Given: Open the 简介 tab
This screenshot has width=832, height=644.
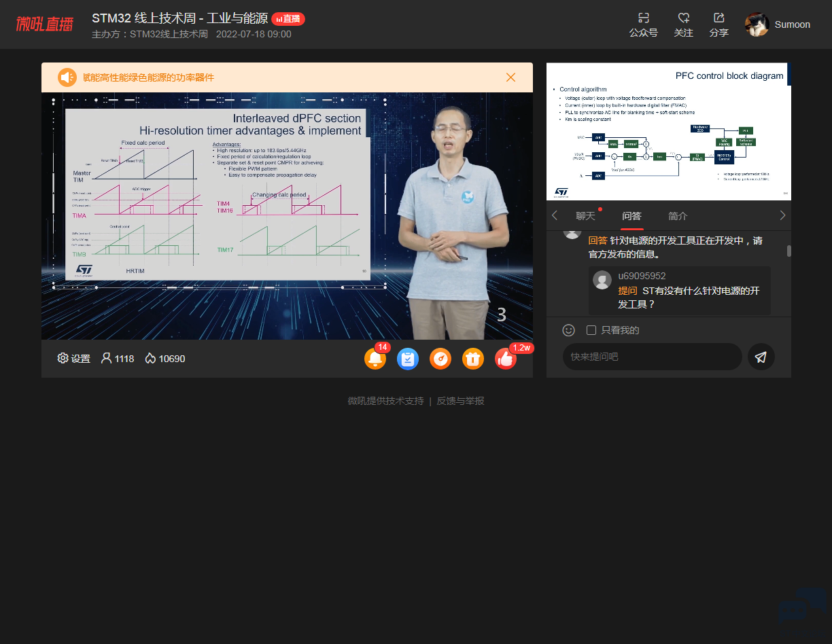Looking at the screenshot, I should tap(678, 216).
